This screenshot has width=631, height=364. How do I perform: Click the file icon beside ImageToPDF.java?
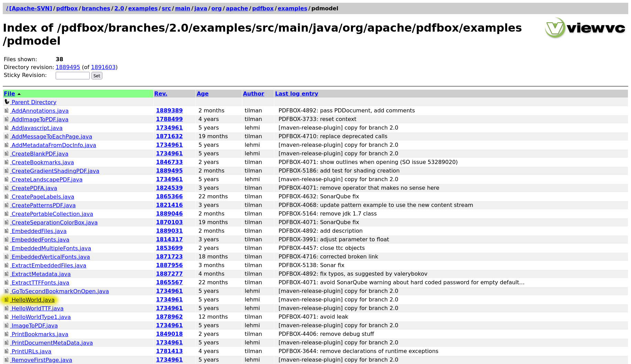tap(7, 325)
